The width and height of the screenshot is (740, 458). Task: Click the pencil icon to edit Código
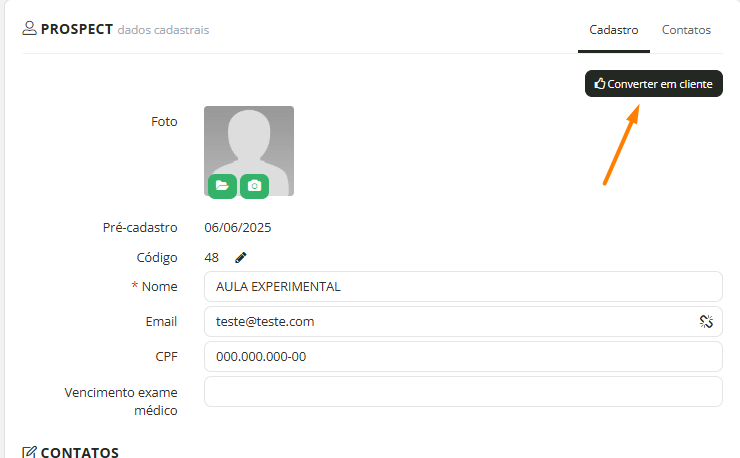241,257
